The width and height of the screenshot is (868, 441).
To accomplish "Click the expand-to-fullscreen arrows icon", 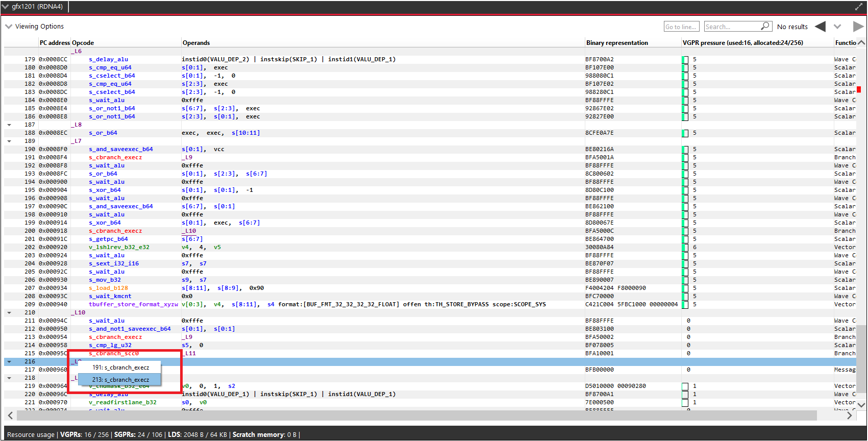I will (858, 7).
